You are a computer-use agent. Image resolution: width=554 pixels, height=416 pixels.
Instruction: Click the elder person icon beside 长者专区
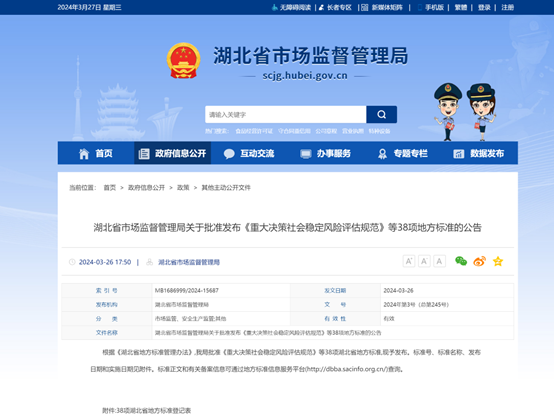pyautogui.click(x=322, y=7)
